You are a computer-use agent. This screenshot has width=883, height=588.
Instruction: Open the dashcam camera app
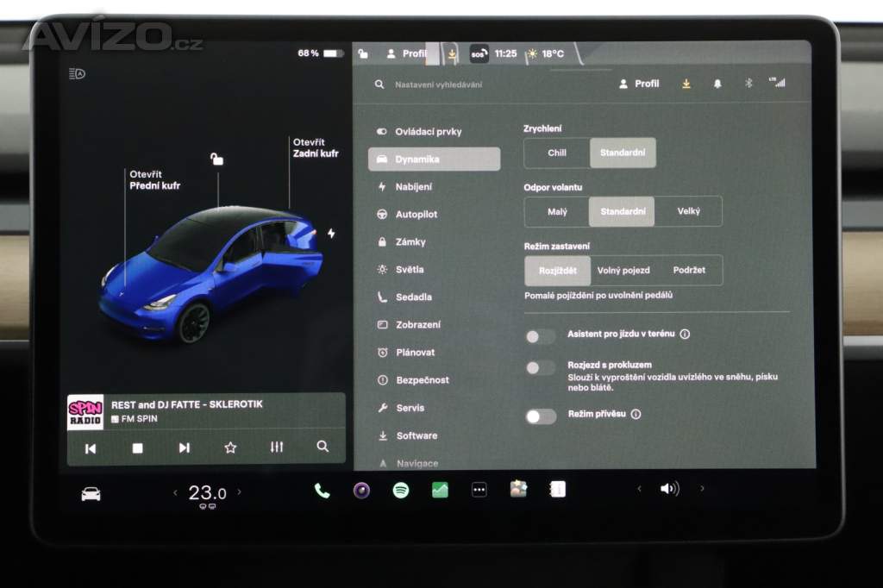point(361,491)
